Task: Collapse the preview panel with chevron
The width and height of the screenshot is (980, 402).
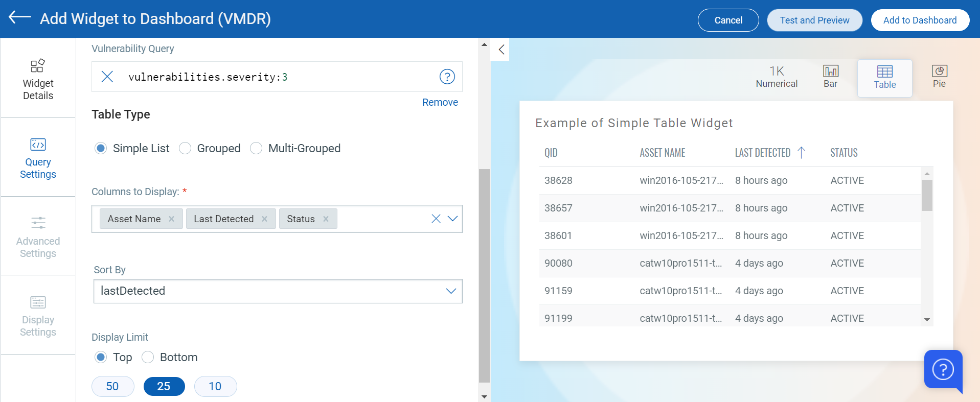Action: coord(501,50)
